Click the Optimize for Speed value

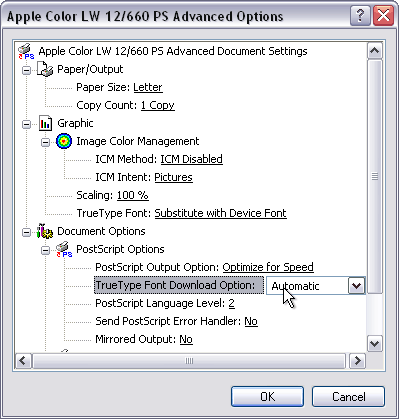tap(268, 267)
